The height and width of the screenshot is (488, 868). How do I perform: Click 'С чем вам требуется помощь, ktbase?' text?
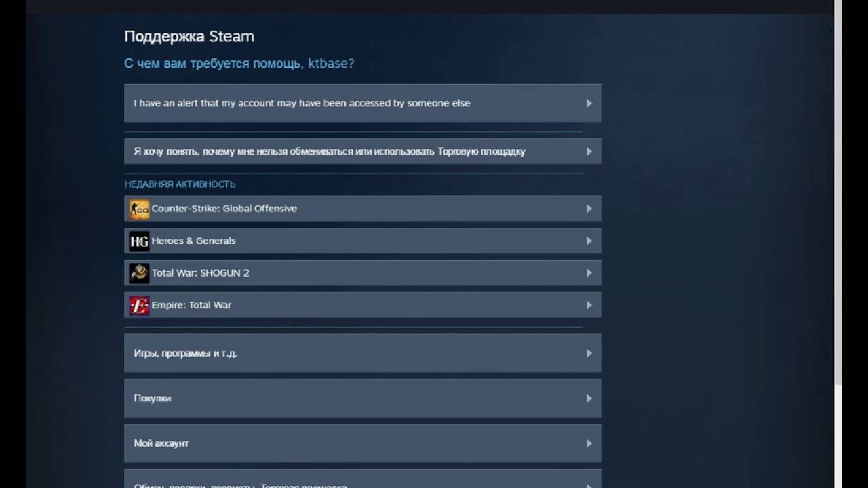click(x=239, y=64)
